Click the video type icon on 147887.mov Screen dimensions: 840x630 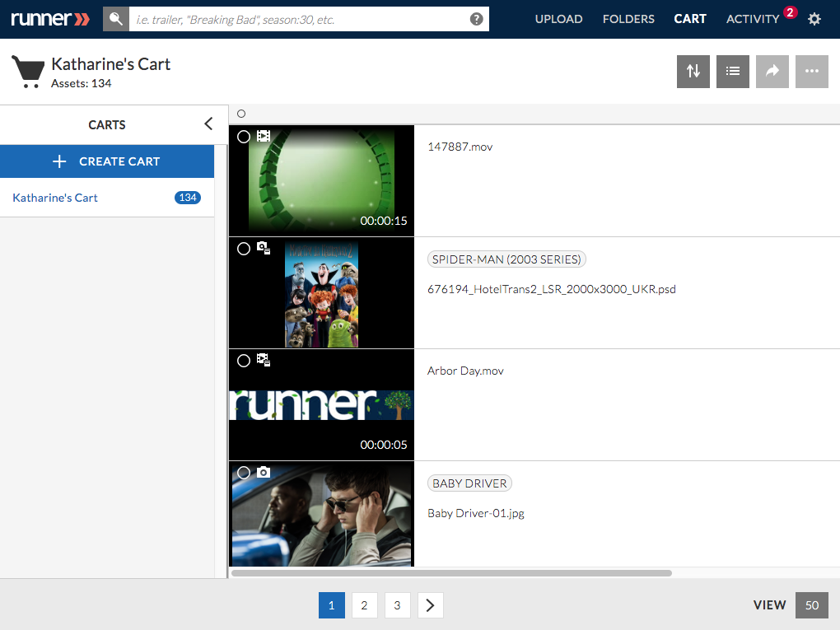click(x=263, y=136)
